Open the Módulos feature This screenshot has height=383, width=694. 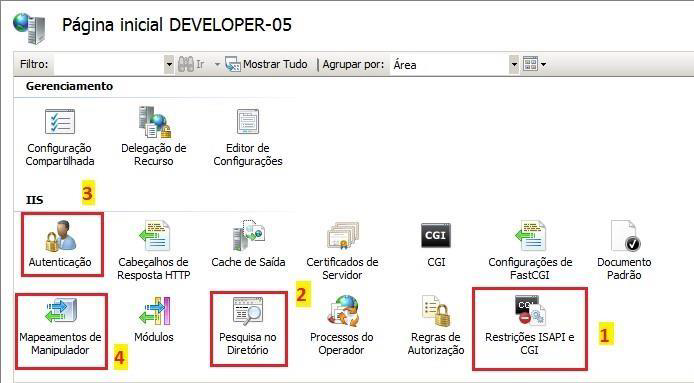pos(154,320)
